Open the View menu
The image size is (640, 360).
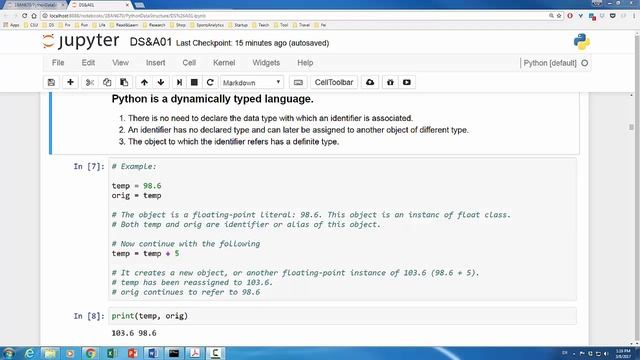[120, 63]
